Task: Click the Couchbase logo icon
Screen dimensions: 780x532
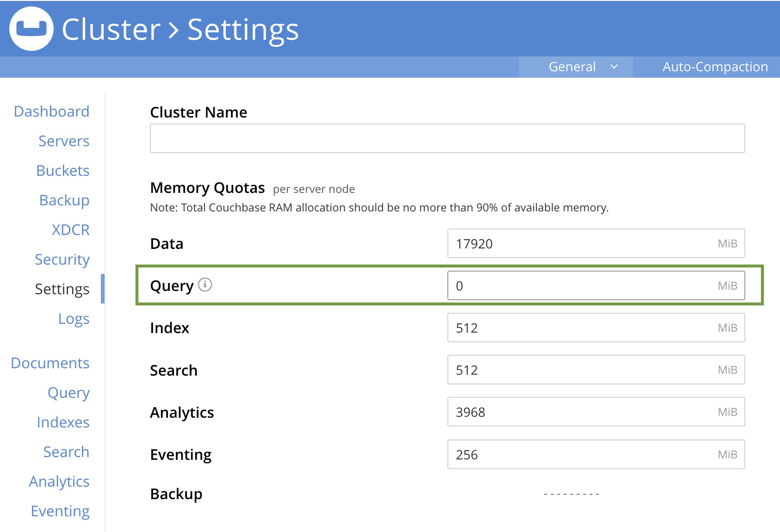Action: [x=32, y=29]
